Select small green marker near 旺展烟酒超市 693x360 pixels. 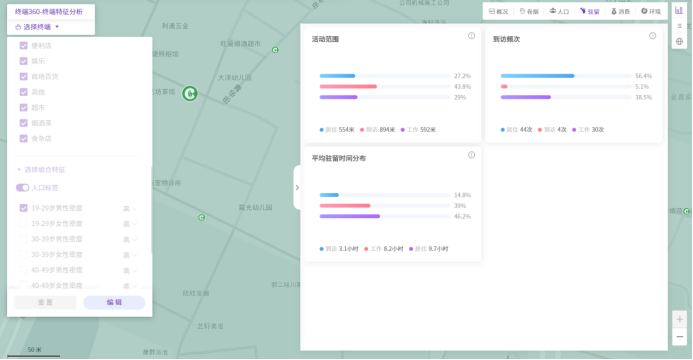[x=275, y=50]
